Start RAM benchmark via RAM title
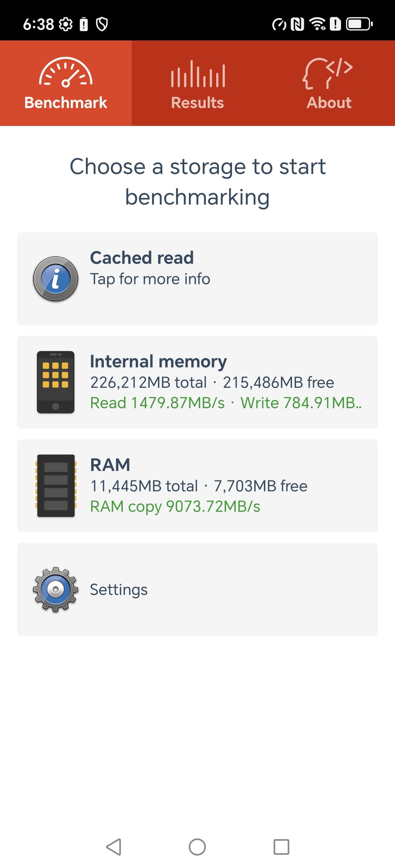The width and height of the screenshot is (395, 868). (x=110, y=465)
